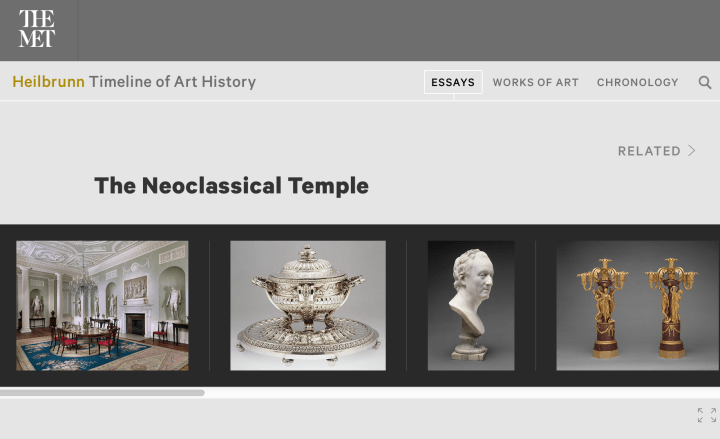Click the right gilt candelabrum
720x439 pixels.
click(671, 308)
